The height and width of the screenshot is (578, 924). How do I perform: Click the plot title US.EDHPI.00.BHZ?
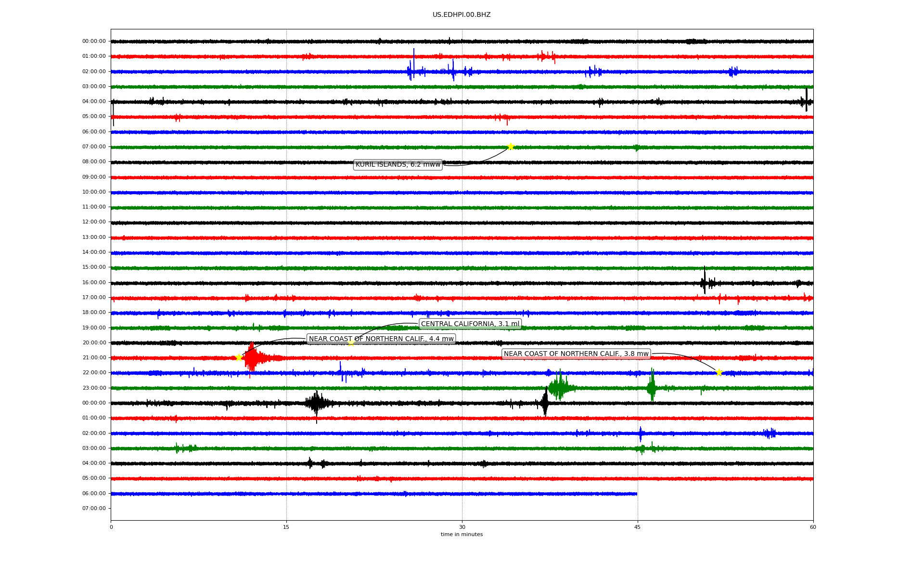click(462, 15)
